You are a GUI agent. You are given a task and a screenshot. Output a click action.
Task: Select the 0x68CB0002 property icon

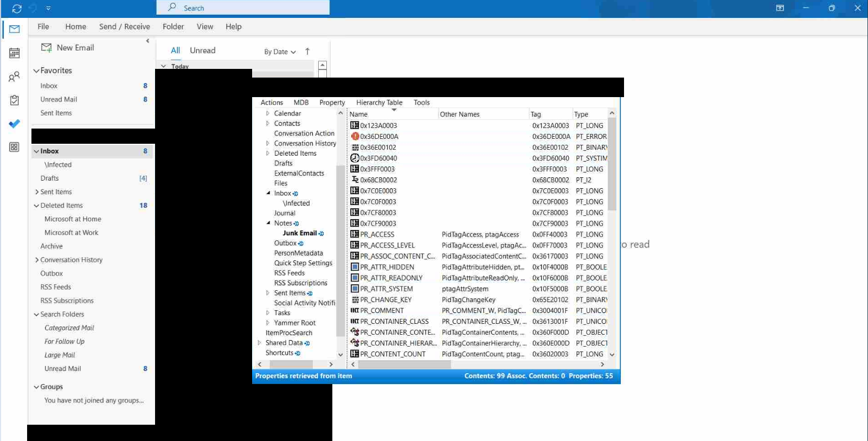point(355,180)
